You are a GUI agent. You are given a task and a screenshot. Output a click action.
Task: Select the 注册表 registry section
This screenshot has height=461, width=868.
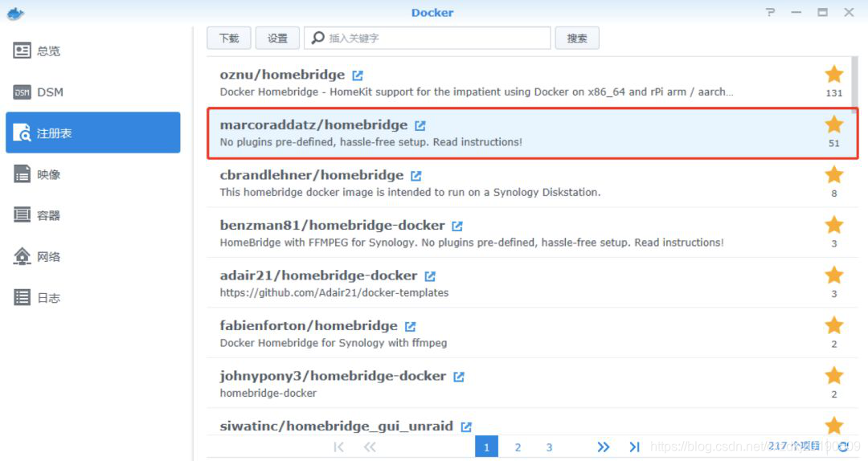tap(93, 133)
